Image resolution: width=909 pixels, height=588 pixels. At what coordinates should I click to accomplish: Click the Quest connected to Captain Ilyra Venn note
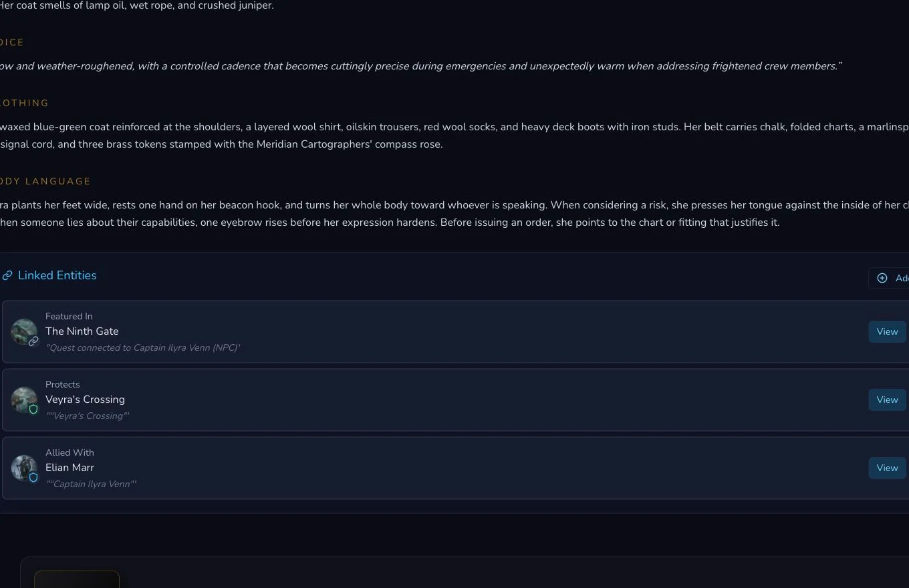142,348
